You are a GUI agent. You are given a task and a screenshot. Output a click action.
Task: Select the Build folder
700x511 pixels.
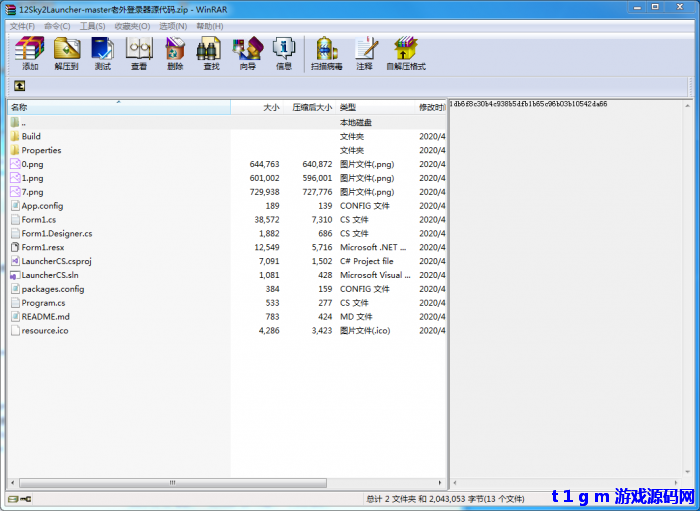tap(31, 136)
